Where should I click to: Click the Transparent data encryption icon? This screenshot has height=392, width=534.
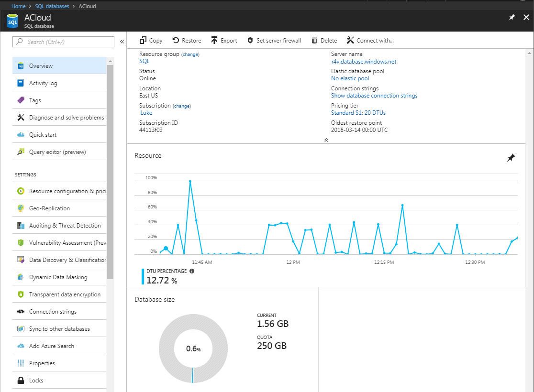coord(21,294)
